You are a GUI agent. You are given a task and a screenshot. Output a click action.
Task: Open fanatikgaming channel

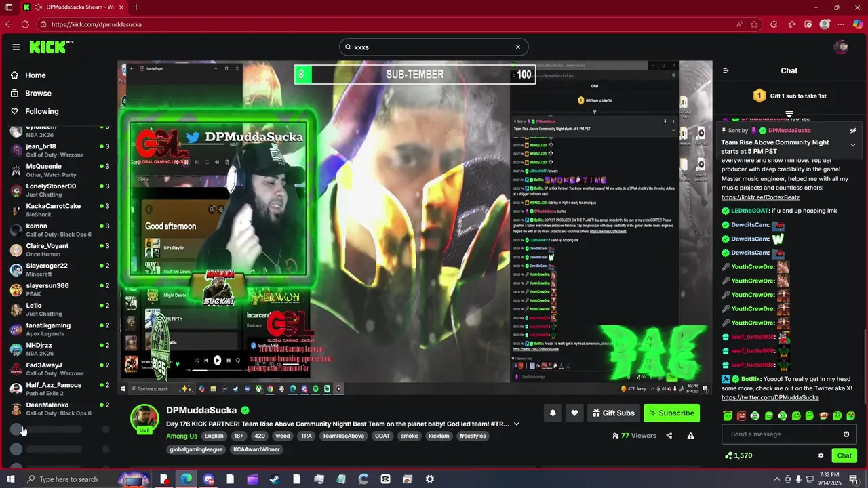pyautogui.click(x=60, y=329)
